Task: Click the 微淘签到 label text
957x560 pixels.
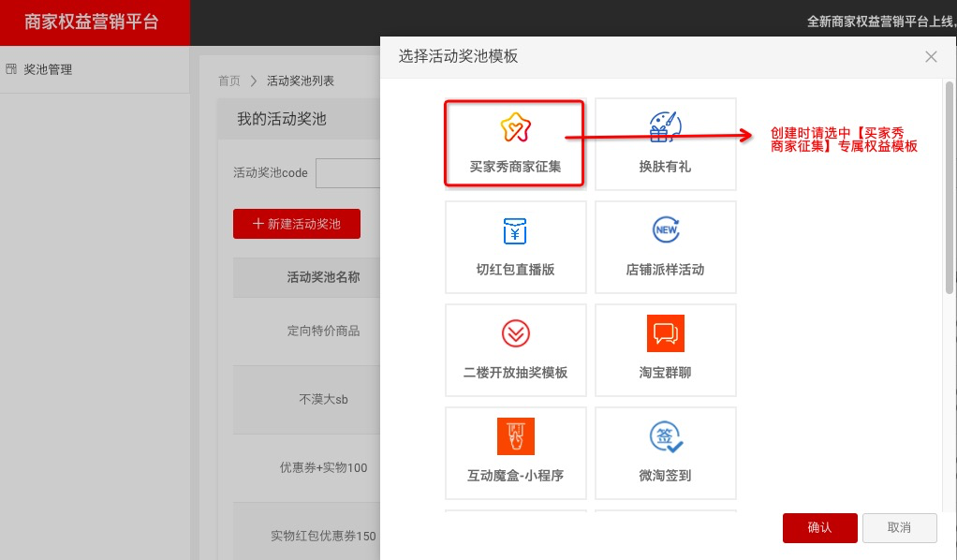Action: click(x=665, y=475)
